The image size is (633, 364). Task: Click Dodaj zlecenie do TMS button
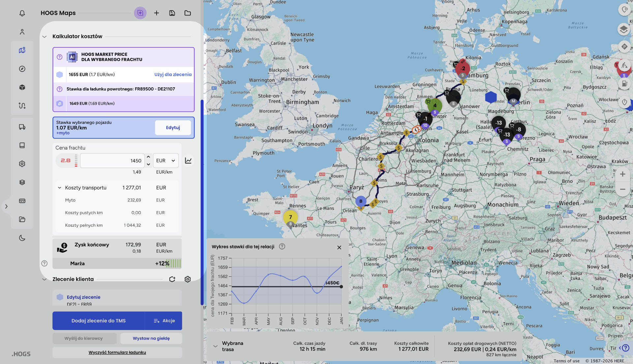point(98,321)
